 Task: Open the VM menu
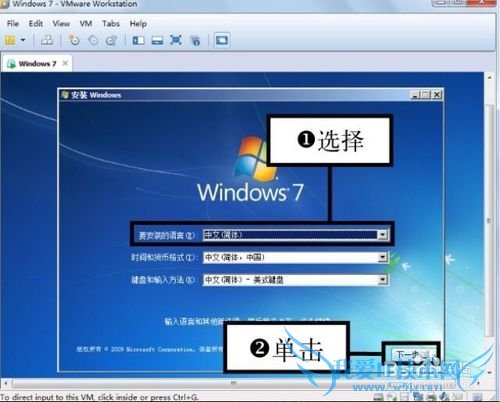tap(86, 24)
